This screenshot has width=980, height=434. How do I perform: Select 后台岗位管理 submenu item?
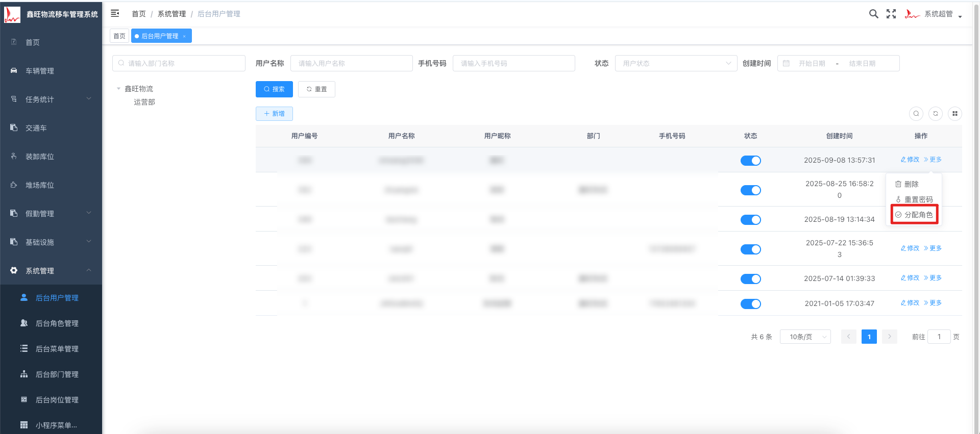click(51, 400)
